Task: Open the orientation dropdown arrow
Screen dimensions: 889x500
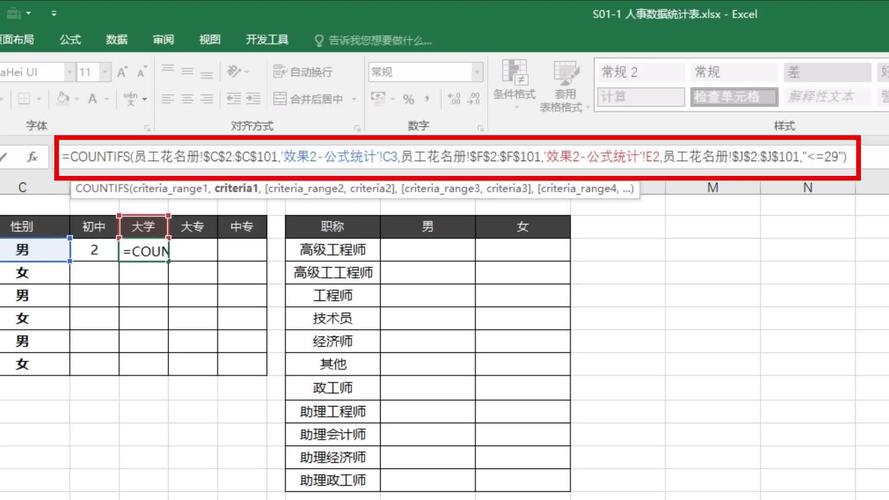Action: tap(247, 71)
